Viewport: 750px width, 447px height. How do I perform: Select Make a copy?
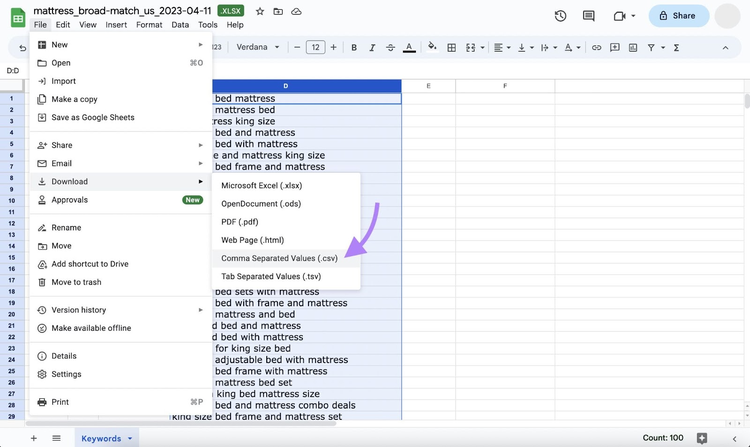tap(121, 99)
